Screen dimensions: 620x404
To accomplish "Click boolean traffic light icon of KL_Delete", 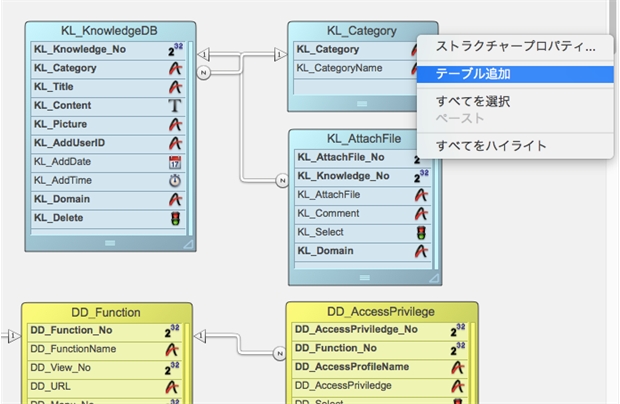I will tap(175, 218).
